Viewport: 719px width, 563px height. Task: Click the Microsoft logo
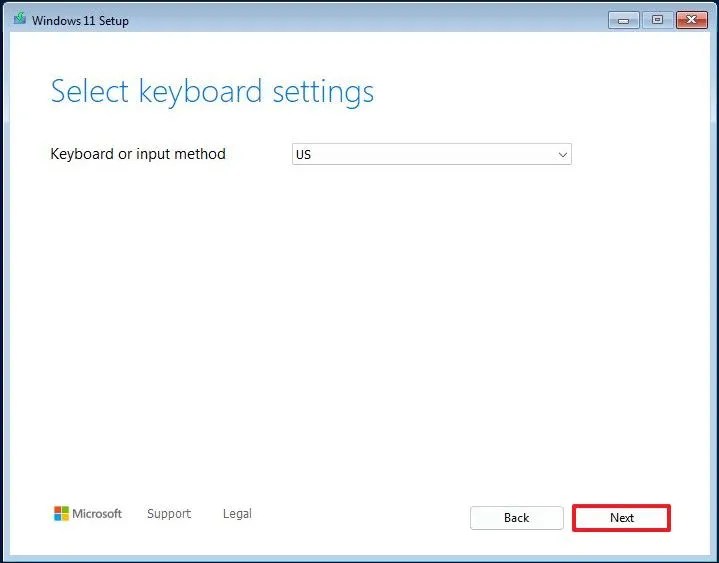pyautogui.click(x=88, y=513)
